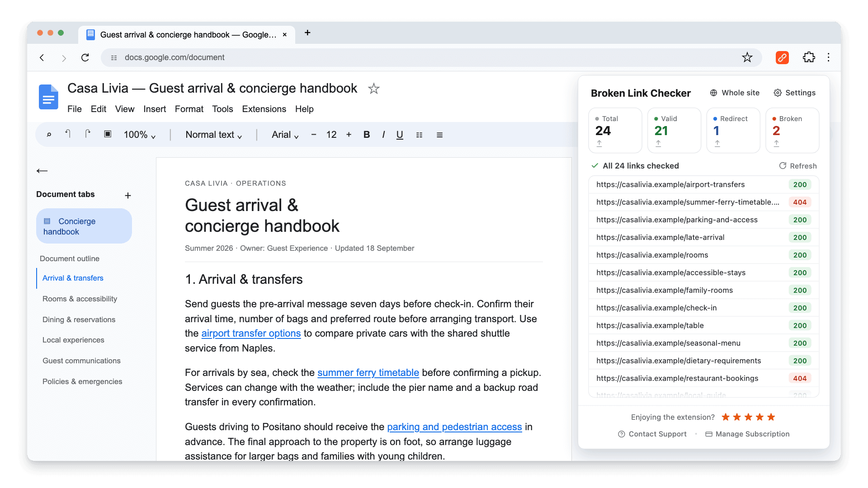Toggle italic formatting

click(383, 135)
